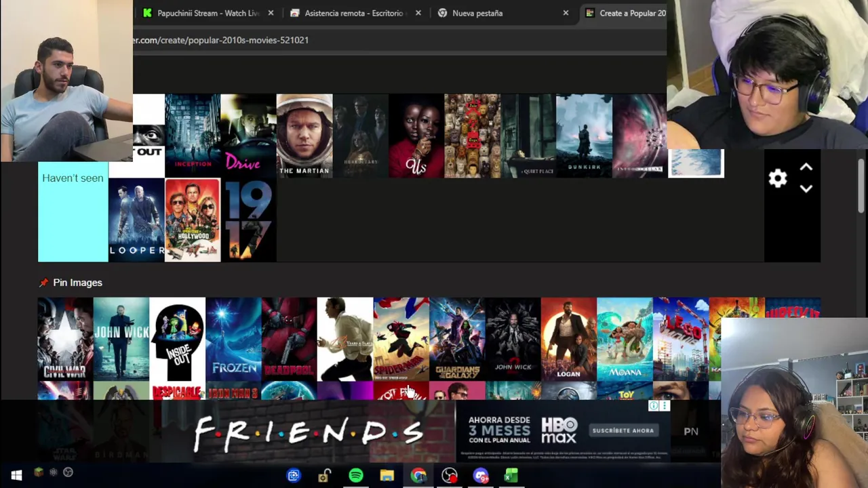Viewport: 868px width, 488px height.
Task: Click the ad info icon
Action: (654, 406)
